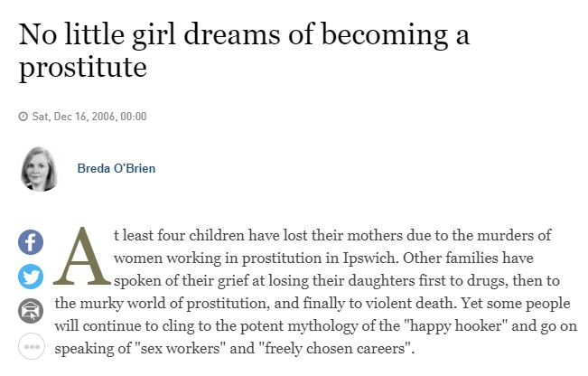Click the clock icon beside the date
Image resolution: width=588 pixels, height=376 pixels.
click(23, 117)
